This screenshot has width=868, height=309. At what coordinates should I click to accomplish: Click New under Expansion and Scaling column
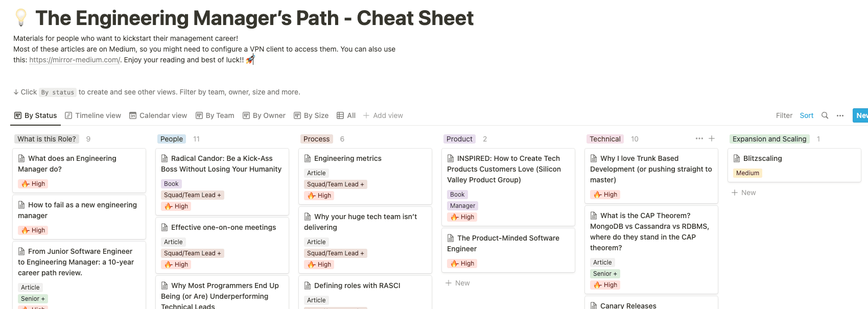(744, 193)
